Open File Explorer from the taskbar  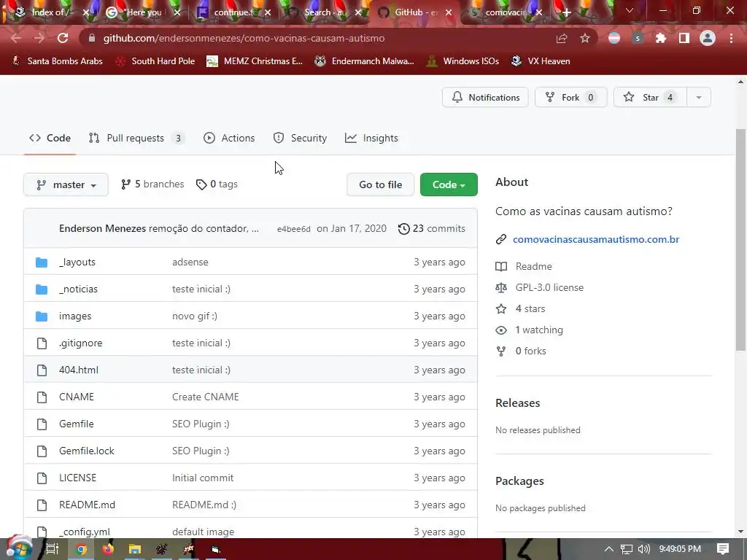135,550
